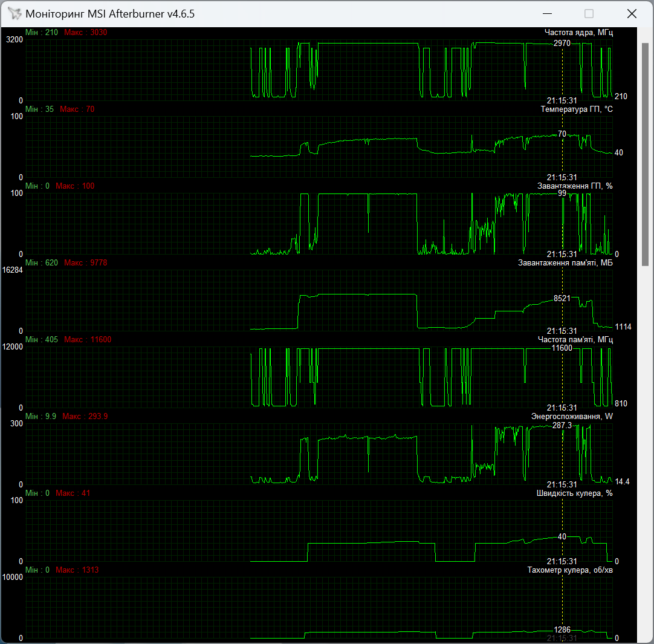Click the core clock marker value 2970
The height and width of the screenshot is (644, 654).
(562, 43)
